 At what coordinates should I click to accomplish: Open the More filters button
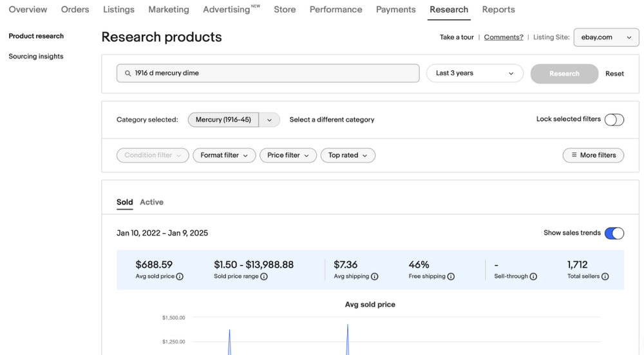tap(593, 156)
